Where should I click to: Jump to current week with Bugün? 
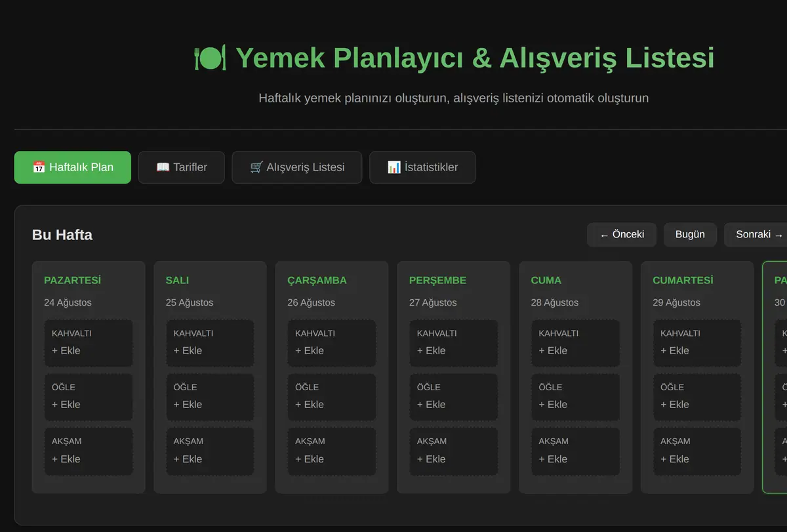690,235
